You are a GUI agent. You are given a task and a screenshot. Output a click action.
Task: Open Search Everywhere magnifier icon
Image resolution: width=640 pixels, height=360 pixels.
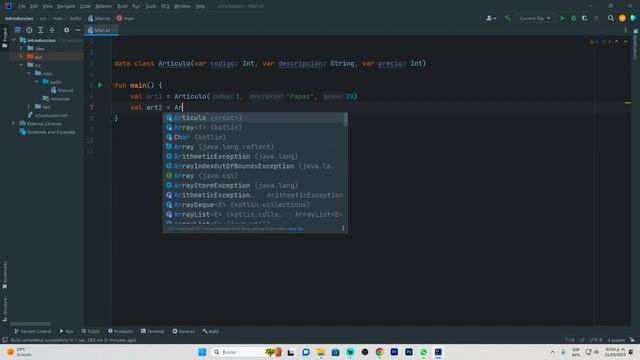(611, 18)
